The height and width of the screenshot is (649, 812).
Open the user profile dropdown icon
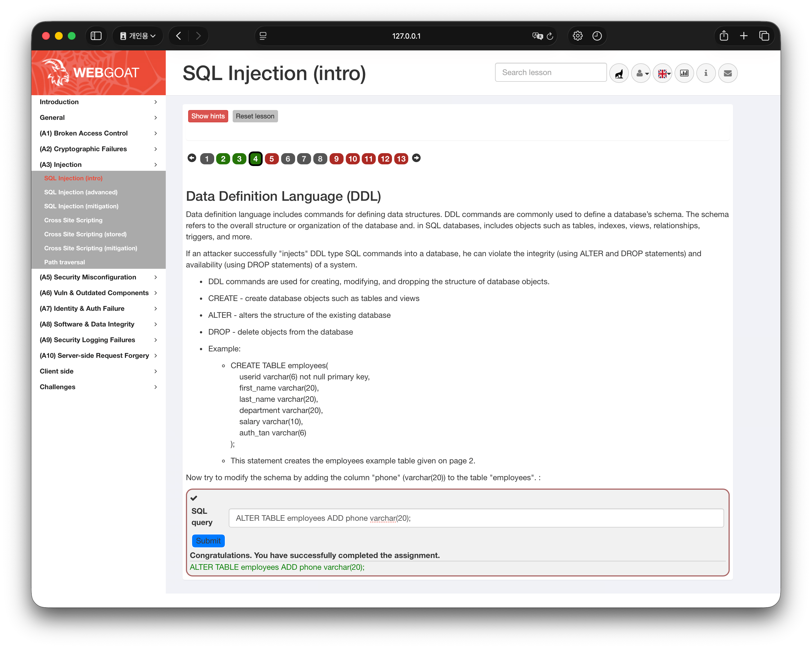tap(641, 73)
